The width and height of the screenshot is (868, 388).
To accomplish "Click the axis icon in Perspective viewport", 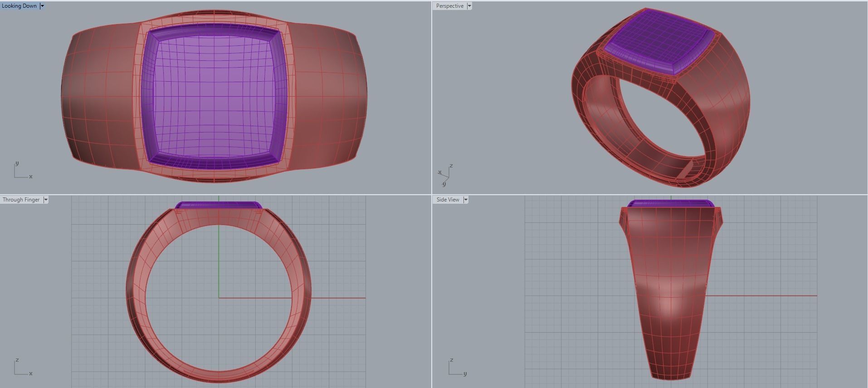I will click(445, 176).
